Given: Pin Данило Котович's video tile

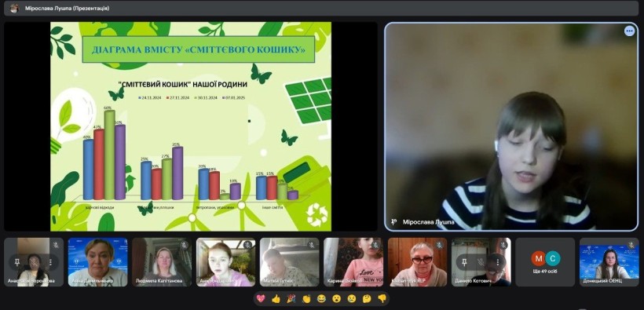Looking at the screenshot, I should 464,261.
